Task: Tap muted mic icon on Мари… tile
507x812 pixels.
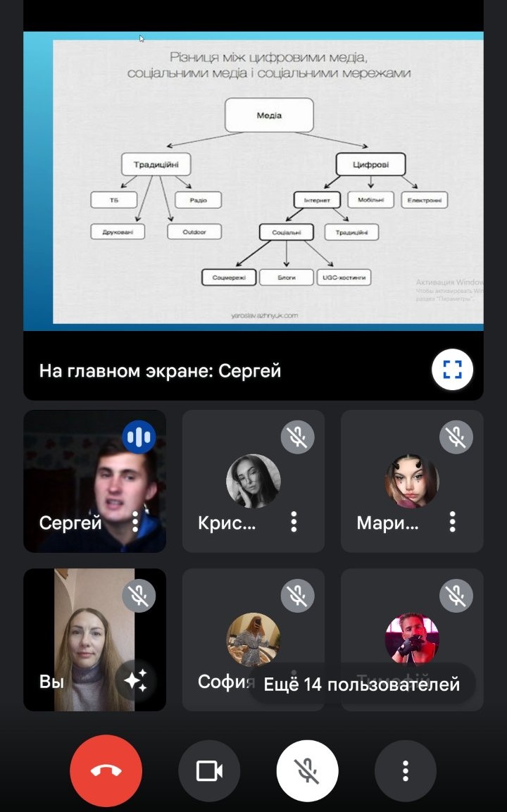Action: [456, 437]
